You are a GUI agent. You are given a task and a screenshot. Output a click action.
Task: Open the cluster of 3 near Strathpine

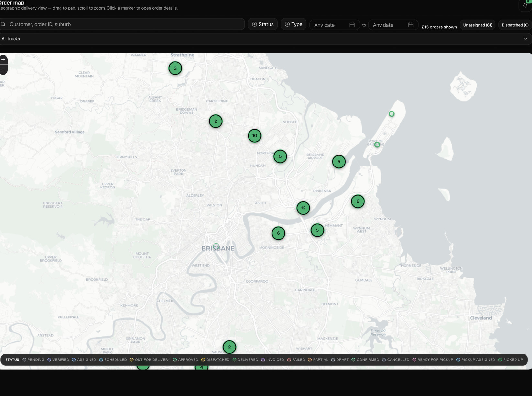[175, 68]
